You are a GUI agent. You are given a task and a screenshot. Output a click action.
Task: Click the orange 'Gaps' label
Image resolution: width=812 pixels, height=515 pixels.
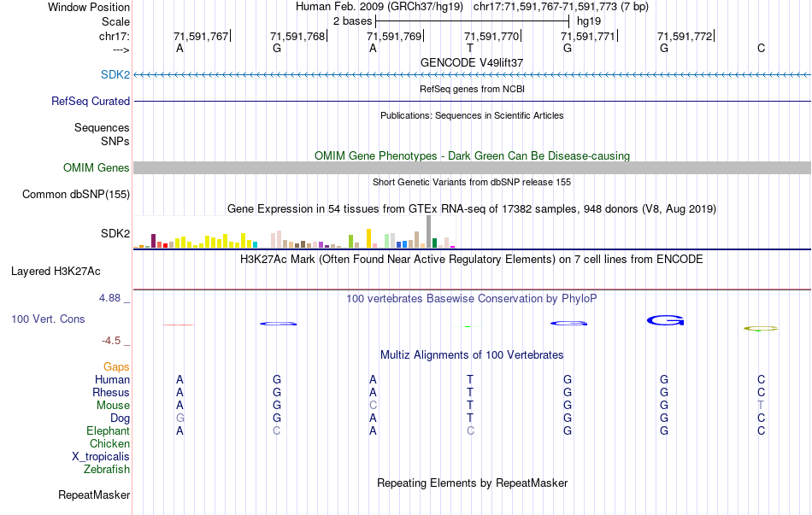click(116, 366)
